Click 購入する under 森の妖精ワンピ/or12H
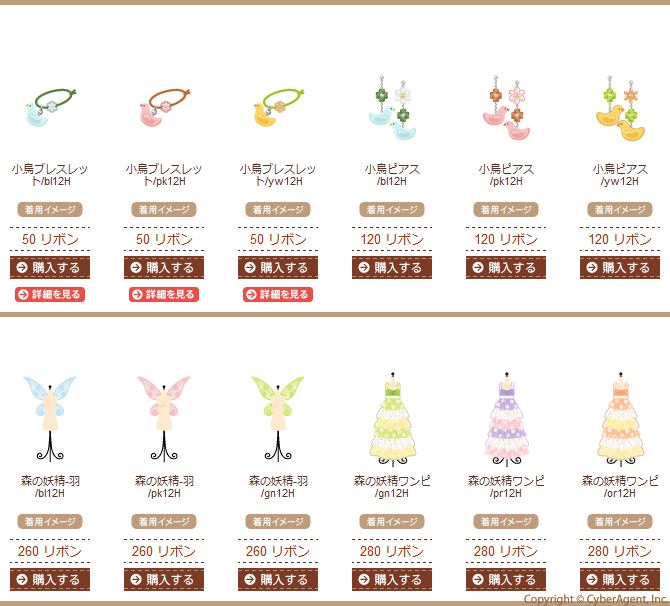670x606 pixels. 620,580
